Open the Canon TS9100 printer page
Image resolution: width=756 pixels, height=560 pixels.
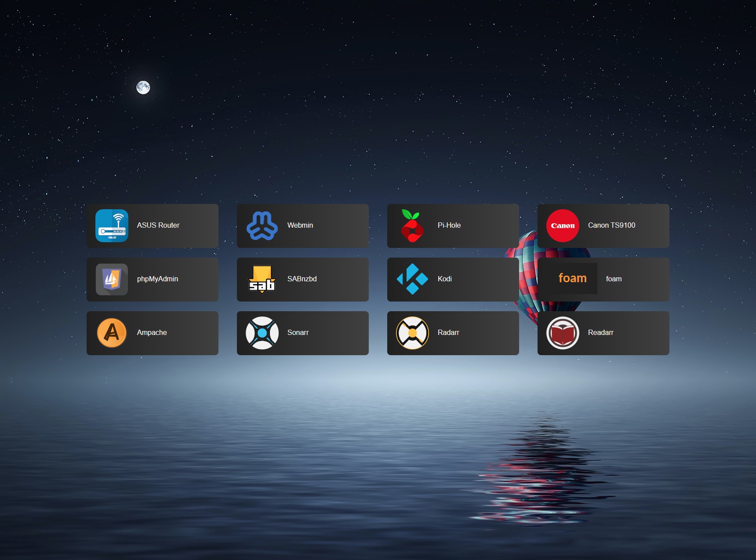(603, 225)
